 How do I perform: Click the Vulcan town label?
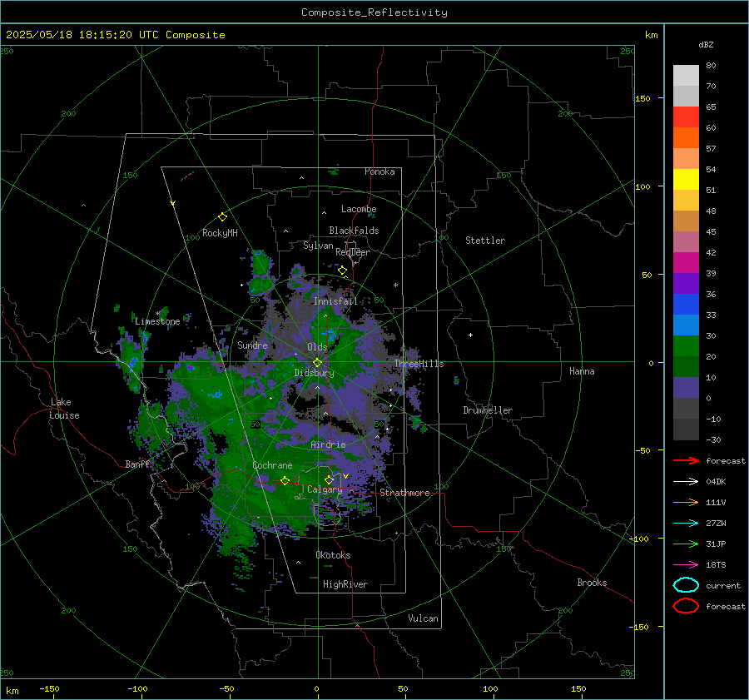tap(423, 618)
